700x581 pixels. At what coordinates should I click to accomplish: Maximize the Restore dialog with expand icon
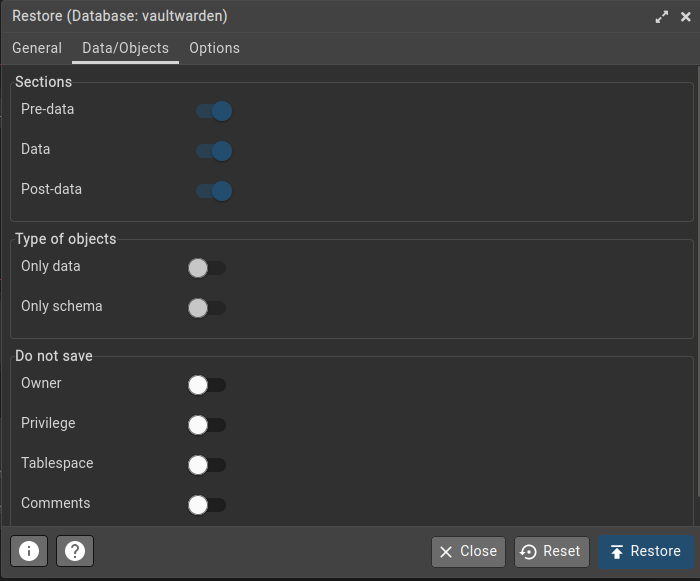(x=661, y=17)
